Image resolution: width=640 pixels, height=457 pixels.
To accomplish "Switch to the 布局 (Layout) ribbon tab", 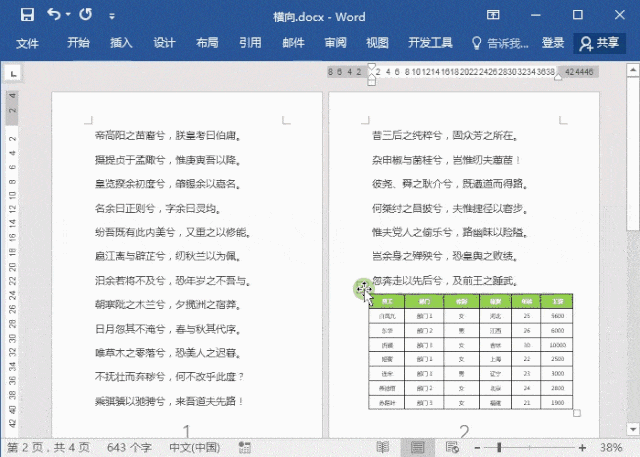I will click(207, 43).
